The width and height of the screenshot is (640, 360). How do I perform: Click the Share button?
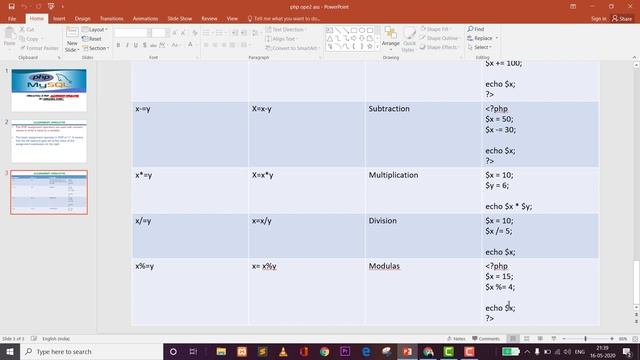click(622, 19)
